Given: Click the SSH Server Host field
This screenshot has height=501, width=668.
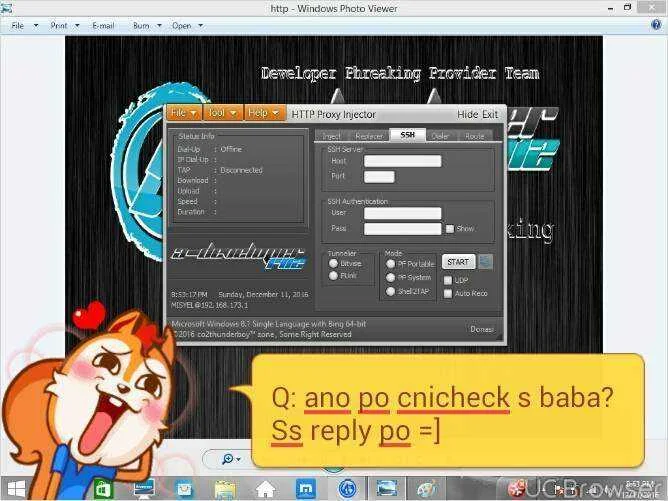Looking at the screenshot, I should pyautogui.click(x=403, y=161).
